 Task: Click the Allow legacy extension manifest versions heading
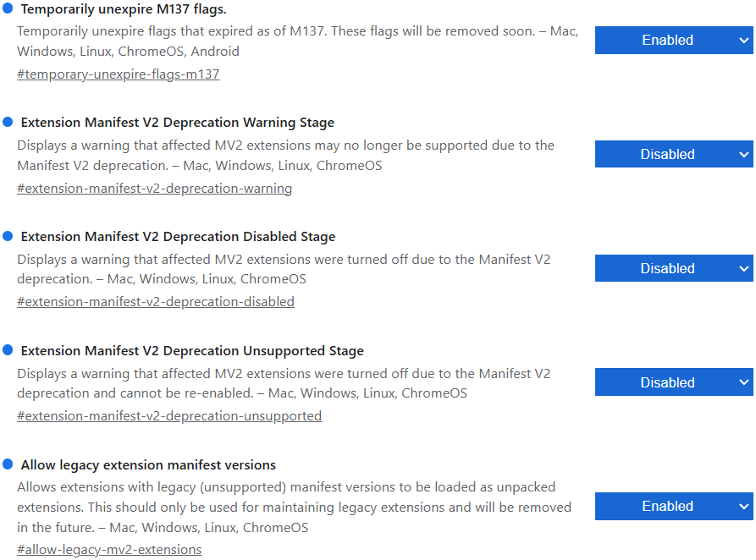point(148,465)
